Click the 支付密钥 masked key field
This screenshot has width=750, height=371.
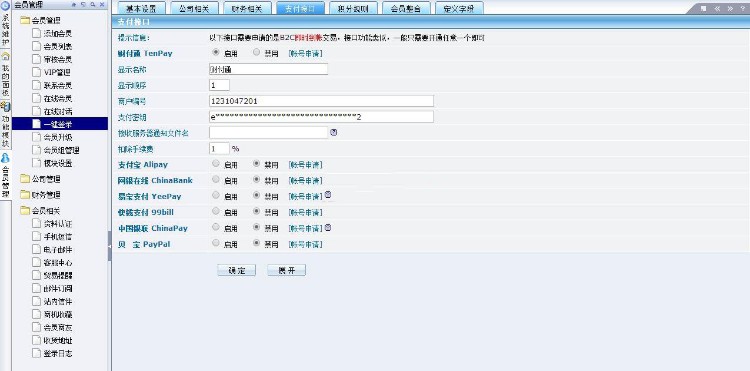pos(321,117)
